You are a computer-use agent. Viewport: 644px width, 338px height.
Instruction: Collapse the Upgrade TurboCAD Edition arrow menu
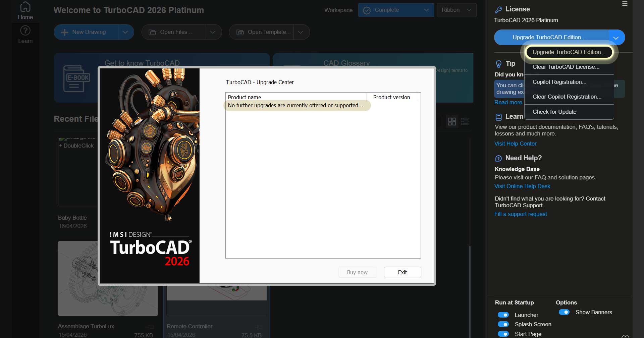pos(616,38)
